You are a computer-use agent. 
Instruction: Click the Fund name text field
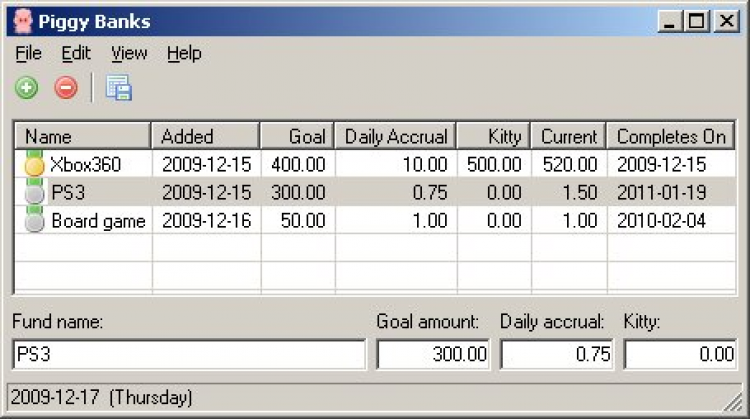190,354
